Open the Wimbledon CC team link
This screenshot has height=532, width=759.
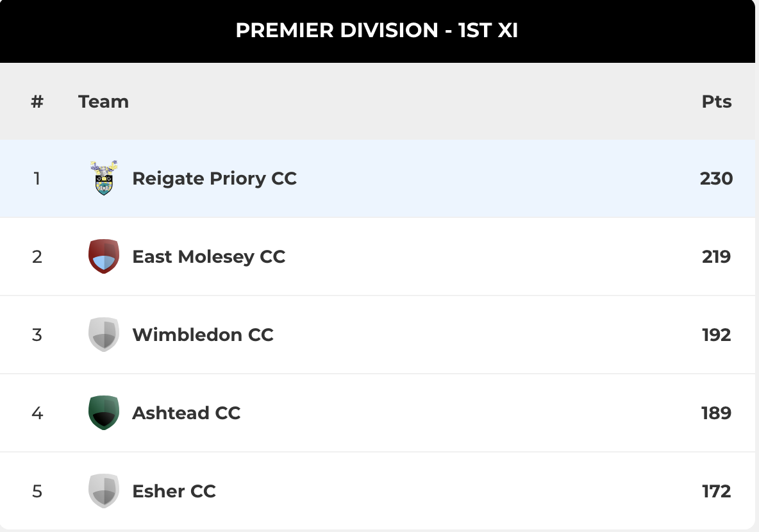tap(203, 335)
